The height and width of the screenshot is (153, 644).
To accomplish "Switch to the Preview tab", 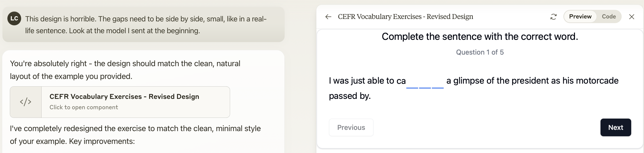I will [x=580, y=16].
